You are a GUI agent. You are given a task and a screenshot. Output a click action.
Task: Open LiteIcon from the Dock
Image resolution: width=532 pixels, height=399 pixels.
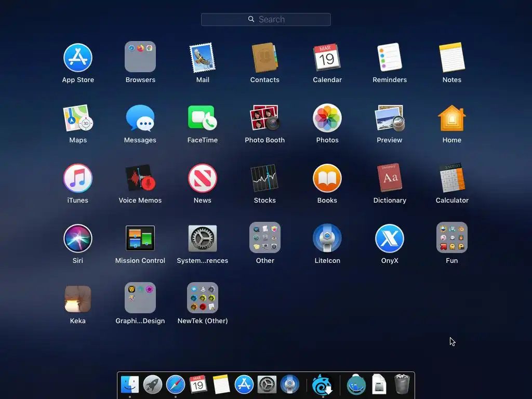coord(289,385)
